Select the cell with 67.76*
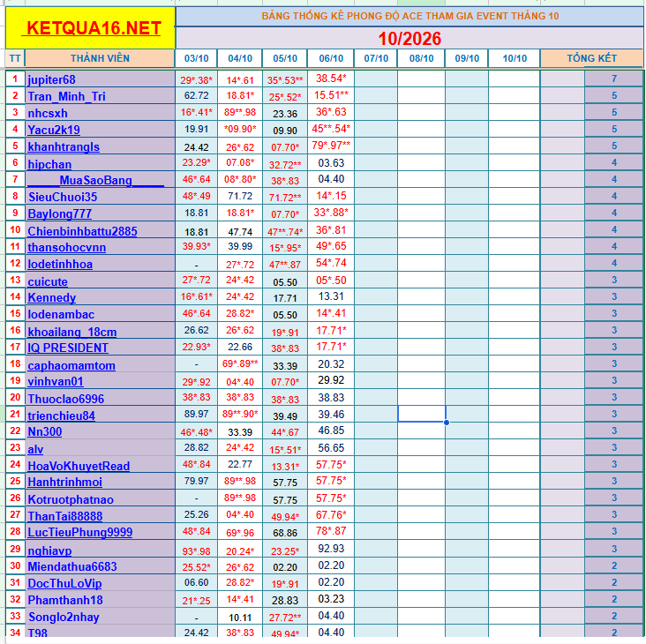 331,514
